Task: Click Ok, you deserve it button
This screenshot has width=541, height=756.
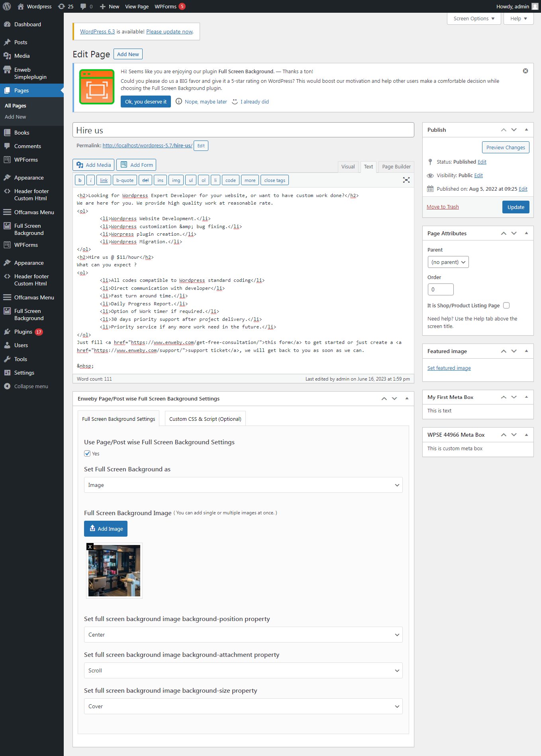Action: point(146,102)
